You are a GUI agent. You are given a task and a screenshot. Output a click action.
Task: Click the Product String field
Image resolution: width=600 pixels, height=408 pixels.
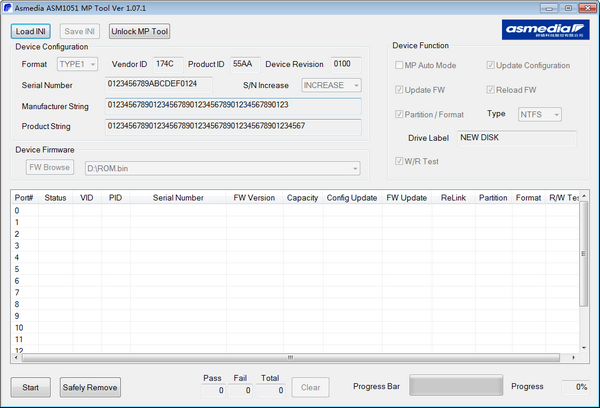(233, 127)
